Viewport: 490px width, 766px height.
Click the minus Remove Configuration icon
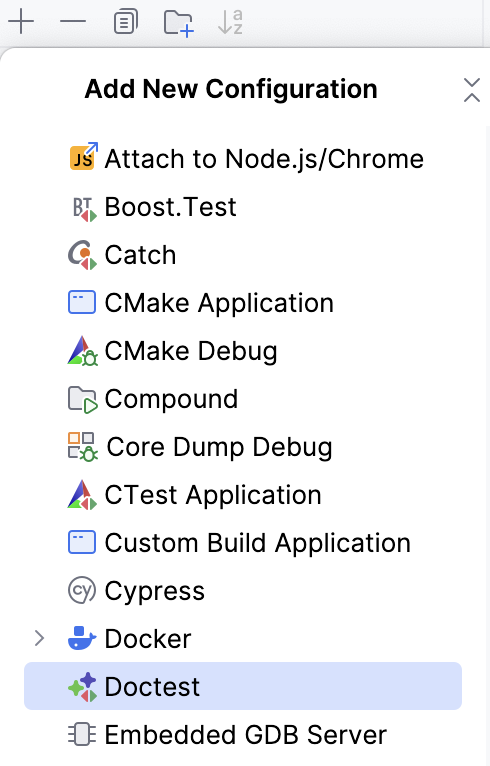click(x=73, y=22)
